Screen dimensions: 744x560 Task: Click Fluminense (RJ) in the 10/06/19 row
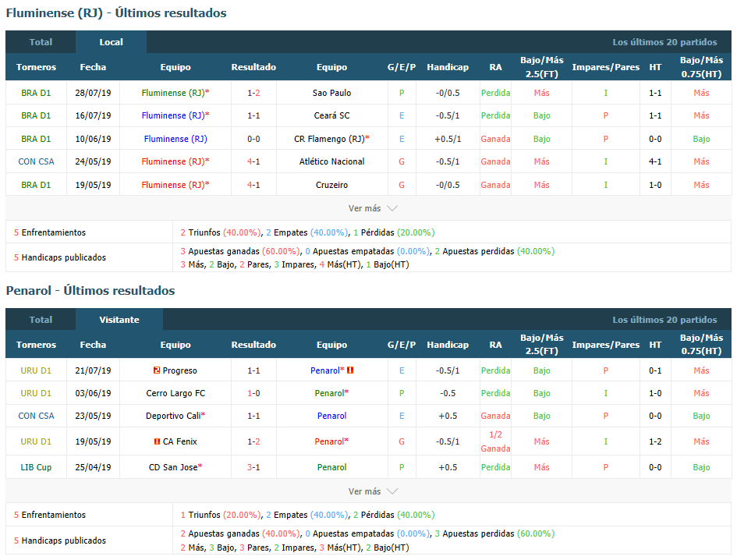click(175, 139)
